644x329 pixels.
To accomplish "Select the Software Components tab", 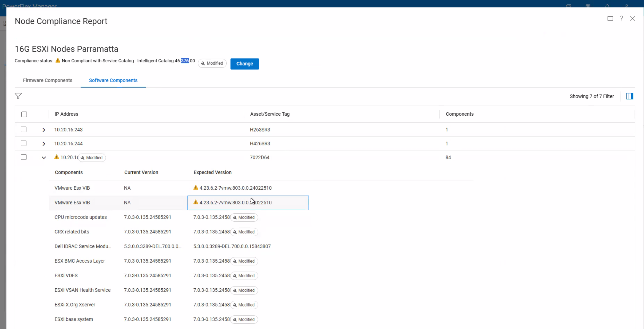I will pos(113,80).
